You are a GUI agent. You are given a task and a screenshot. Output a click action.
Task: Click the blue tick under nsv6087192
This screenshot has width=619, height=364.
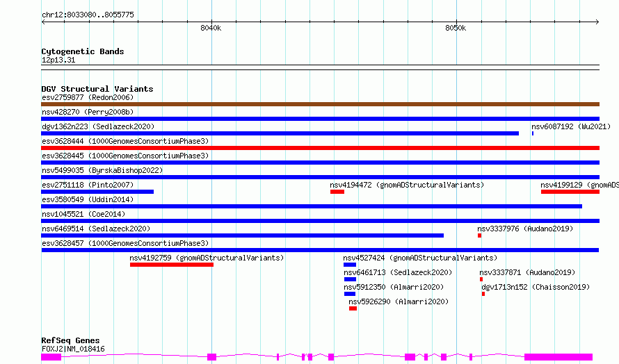pyautogui.click(x=533, y=133)
